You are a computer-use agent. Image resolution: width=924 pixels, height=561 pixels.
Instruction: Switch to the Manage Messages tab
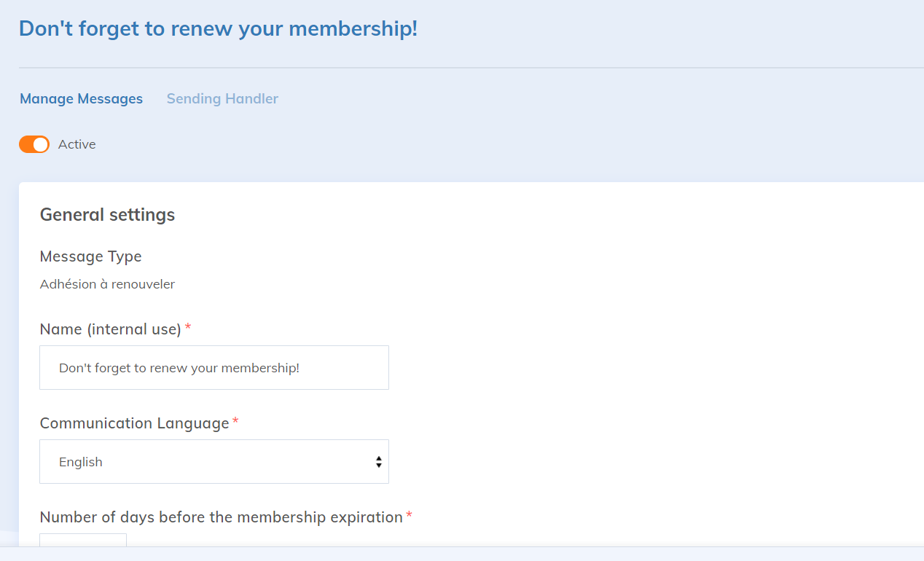point(81,99)
